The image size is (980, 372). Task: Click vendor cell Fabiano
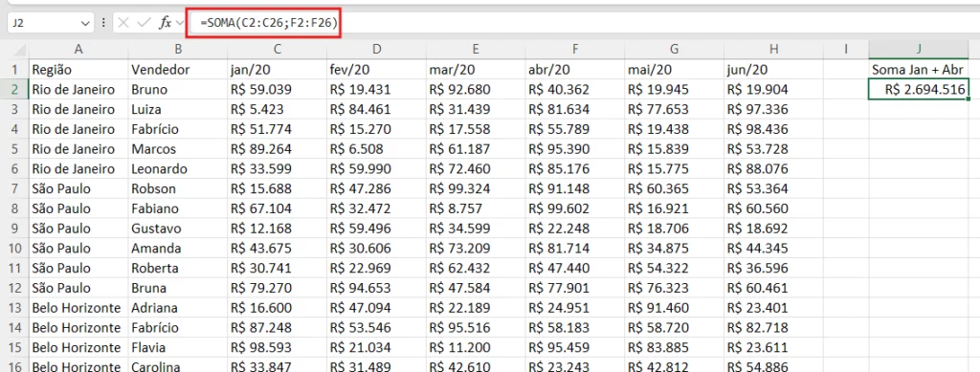(x=177, y=208)
